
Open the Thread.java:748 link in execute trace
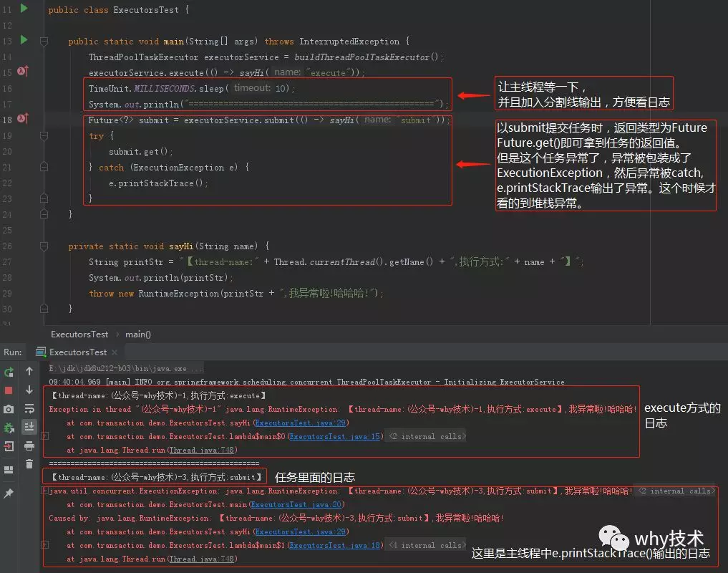[202, 450]
